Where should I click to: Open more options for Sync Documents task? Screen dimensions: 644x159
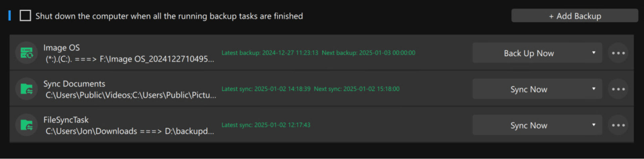(618, 89)
